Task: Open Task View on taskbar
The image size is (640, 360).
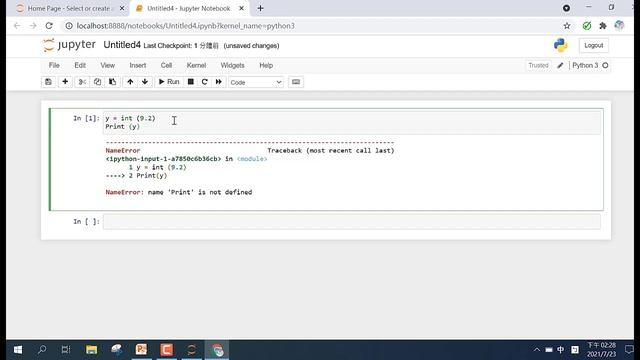Action: coord(66,350)
